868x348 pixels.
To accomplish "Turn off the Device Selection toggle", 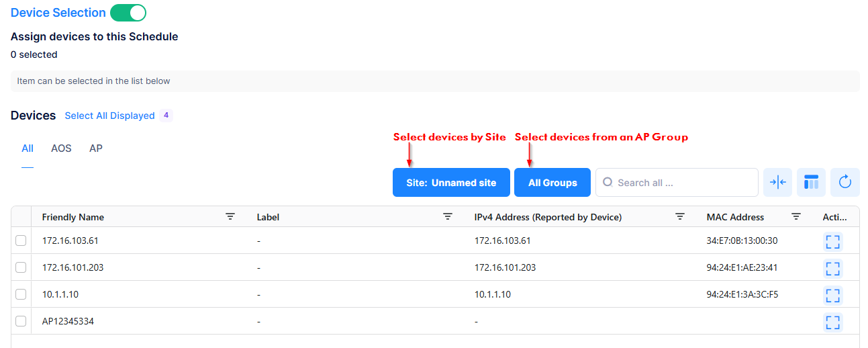I will pos(128,13).
